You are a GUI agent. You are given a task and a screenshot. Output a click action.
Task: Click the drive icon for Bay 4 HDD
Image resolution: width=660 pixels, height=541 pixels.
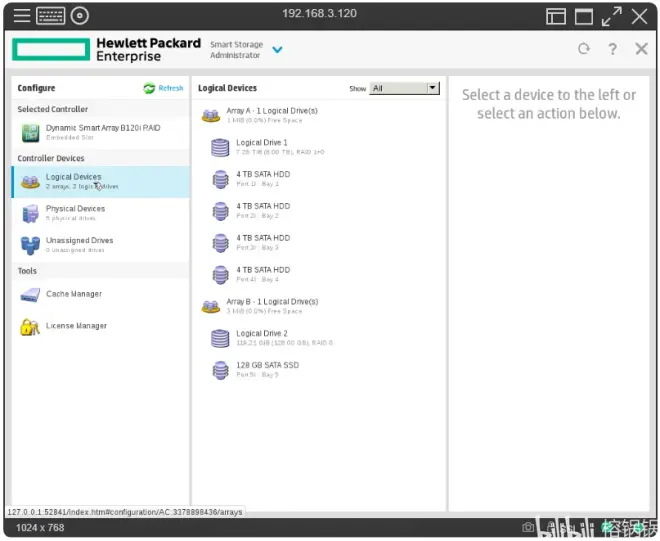click(221, 274)
